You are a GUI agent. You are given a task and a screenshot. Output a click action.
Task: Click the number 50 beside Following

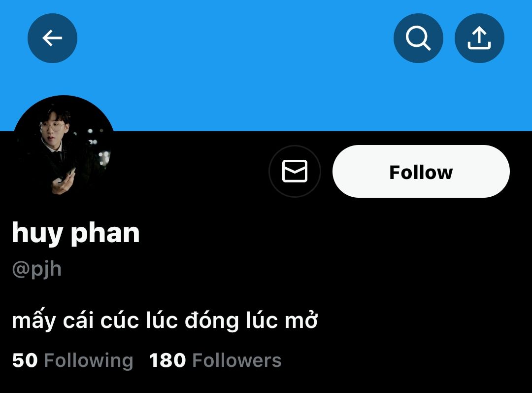point(25,360)
